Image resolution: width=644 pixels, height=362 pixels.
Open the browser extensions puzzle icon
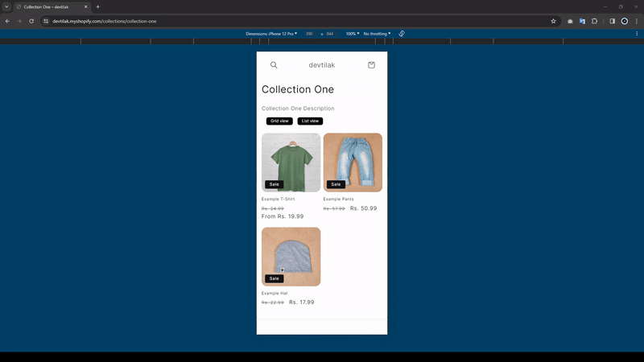coord(595,21)
